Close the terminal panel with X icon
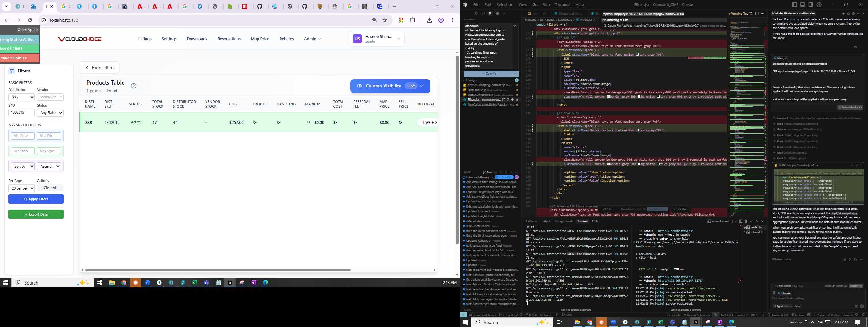868x327 pixels. (762, 221)
